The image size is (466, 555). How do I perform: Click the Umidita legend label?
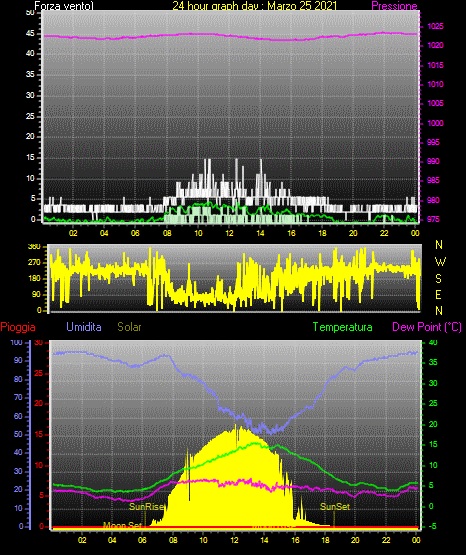(84, 327)
